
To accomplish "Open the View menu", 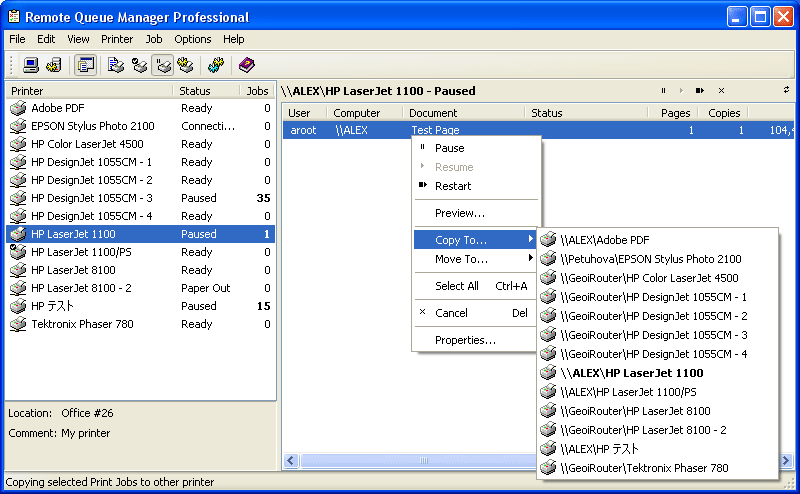I will (78, 39).
